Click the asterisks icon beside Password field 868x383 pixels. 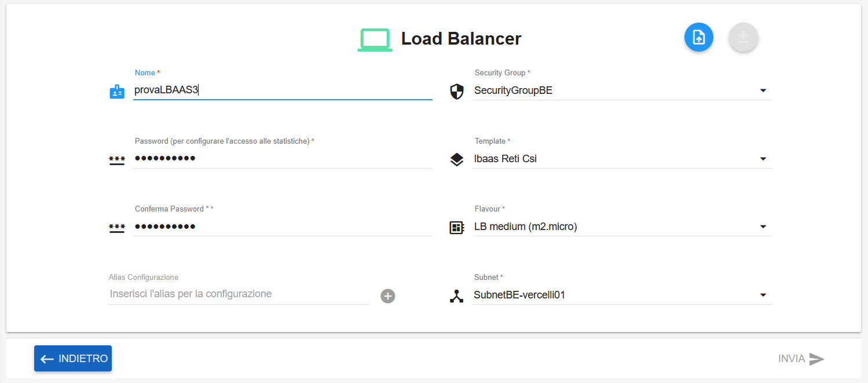(x=117, y=160)
